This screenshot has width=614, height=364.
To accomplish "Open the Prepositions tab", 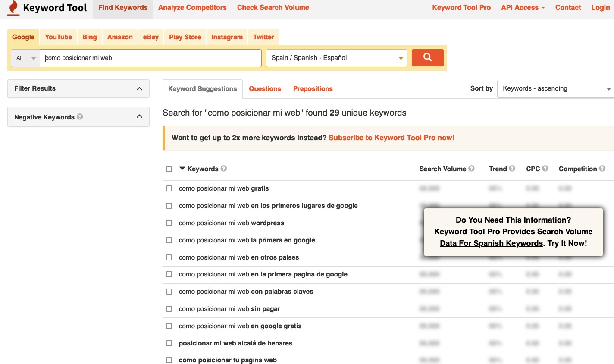I will [313, 89].
